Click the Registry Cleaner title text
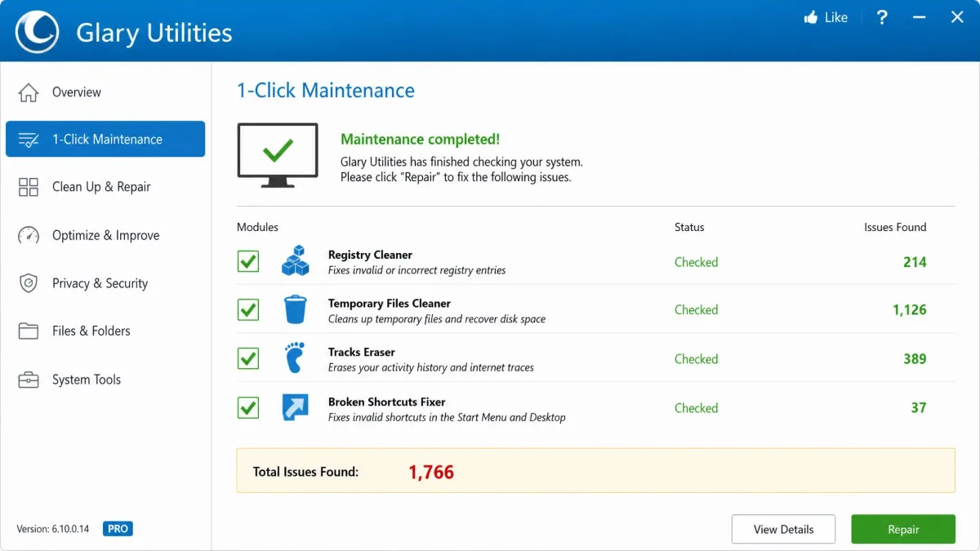The image size is (980, 551). [370, 255]
